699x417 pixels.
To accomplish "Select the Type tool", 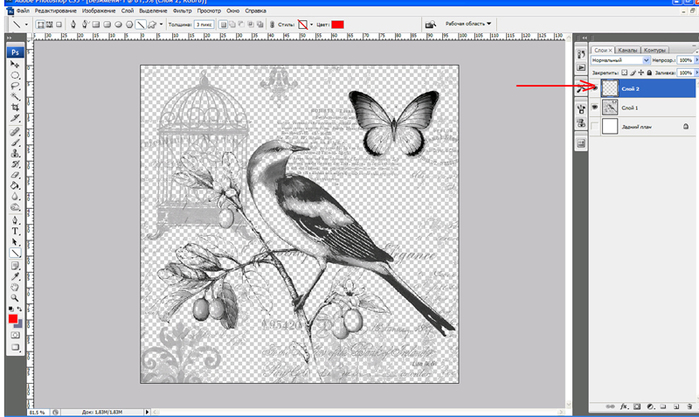I will (x=15, y=231).
